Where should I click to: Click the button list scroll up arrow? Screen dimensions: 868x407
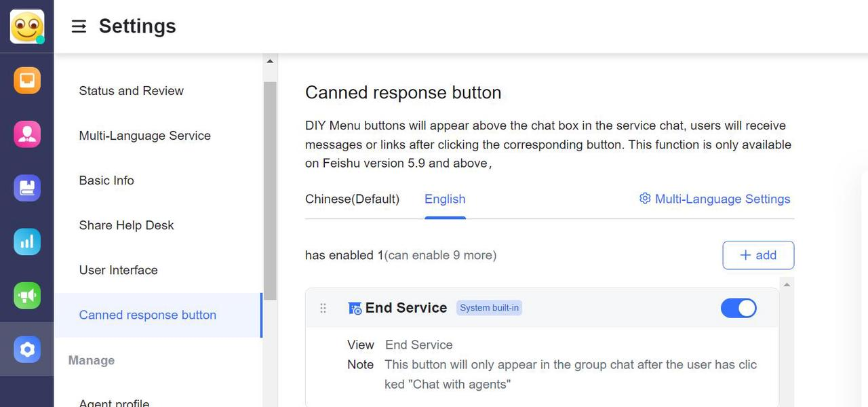pos(787,285)
